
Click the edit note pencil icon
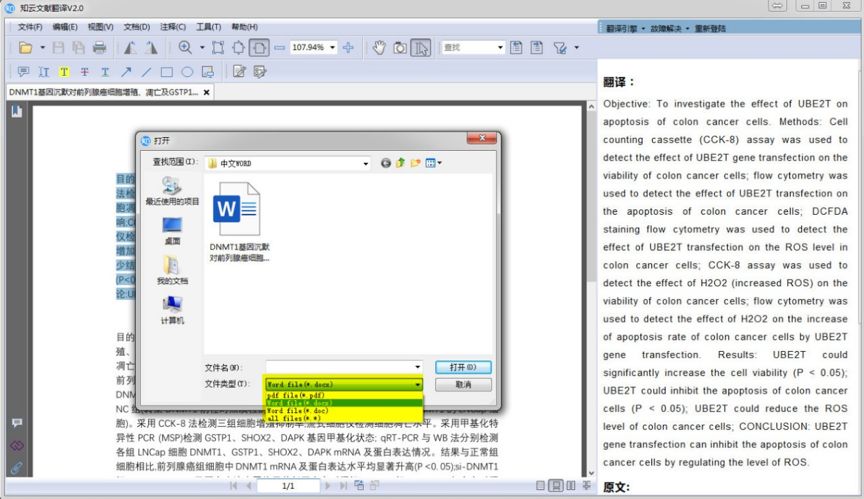click(x=239, y=72)
